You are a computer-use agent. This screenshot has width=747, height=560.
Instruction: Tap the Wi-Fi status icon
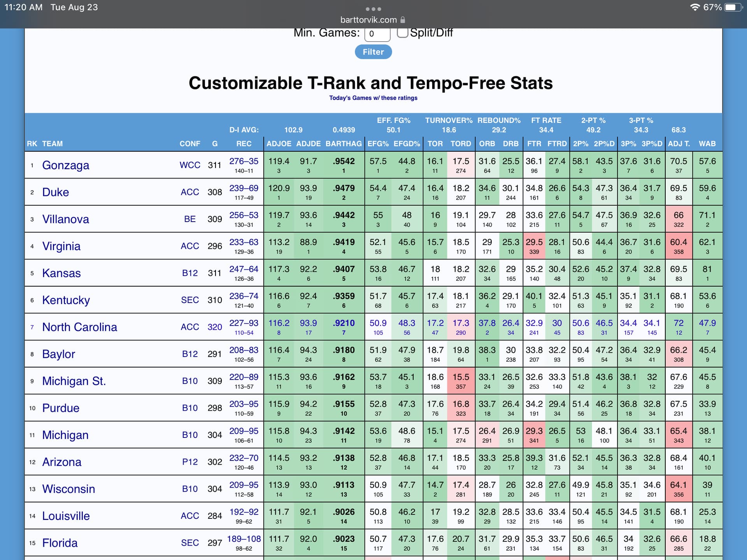[695, 7]
